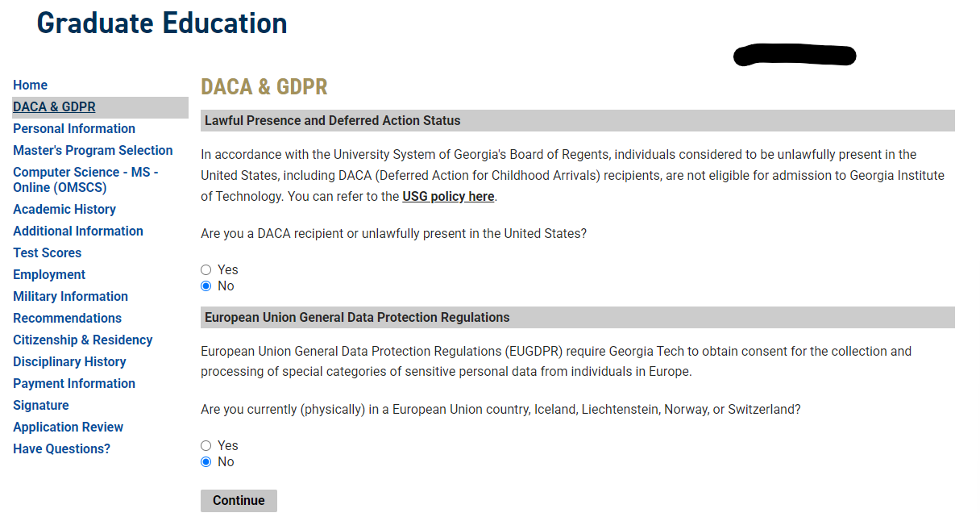
Task: Open the Signature section
Action: pyautogui.click(x=41, y=406)
